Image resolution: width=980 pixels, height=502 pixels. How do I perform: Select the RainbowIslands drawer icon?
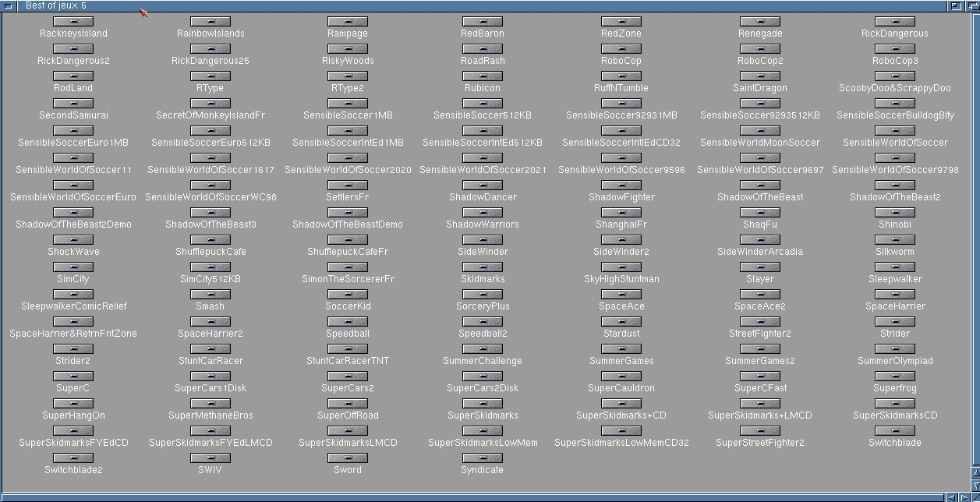coord(210,22)
